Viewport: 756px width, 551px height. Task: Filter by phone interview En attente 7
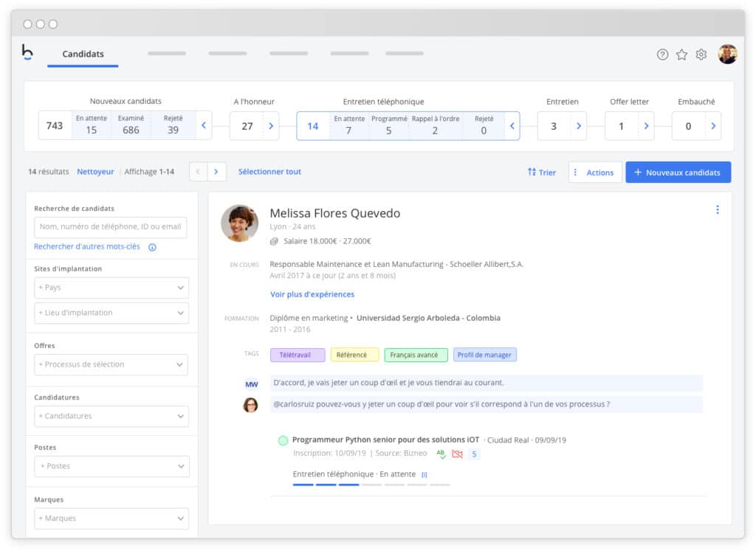pos(349,125)
